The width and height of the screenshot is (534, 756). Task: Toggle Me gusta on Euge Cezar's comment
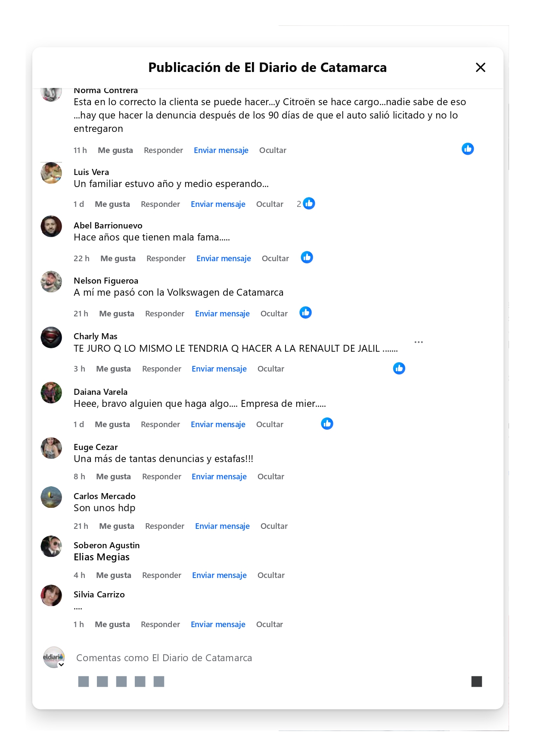tap(113, 477)
